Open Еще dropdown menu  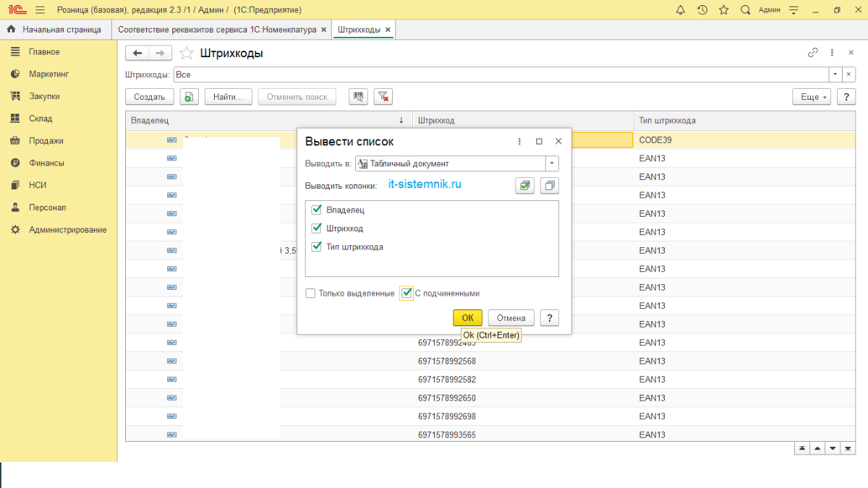[x=813, y=97]
